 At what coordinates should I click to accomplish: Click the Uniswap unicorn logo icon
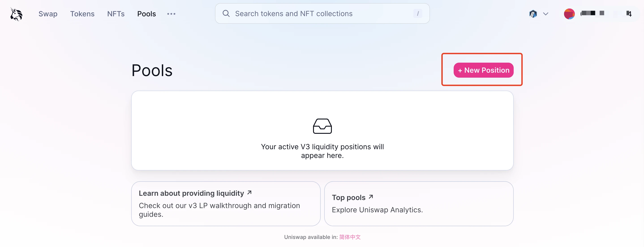point(16,14)
